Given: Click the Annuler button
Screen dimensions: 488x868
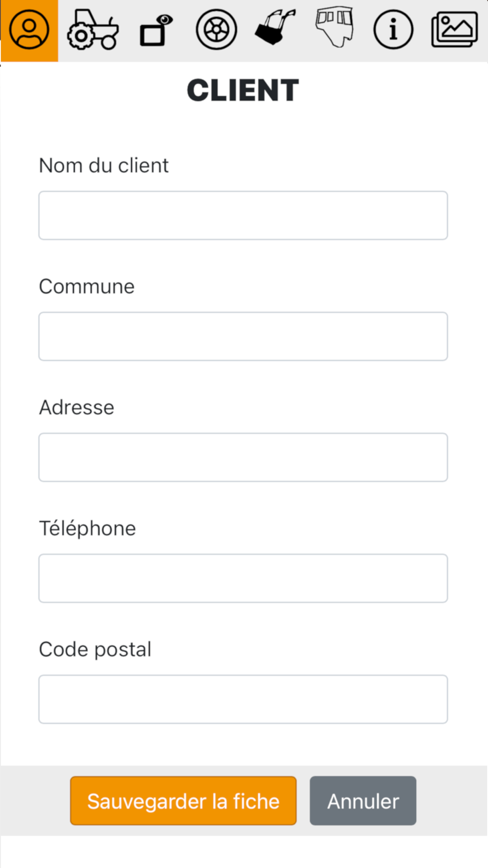Looking at the screenshot, I should 363,801.
